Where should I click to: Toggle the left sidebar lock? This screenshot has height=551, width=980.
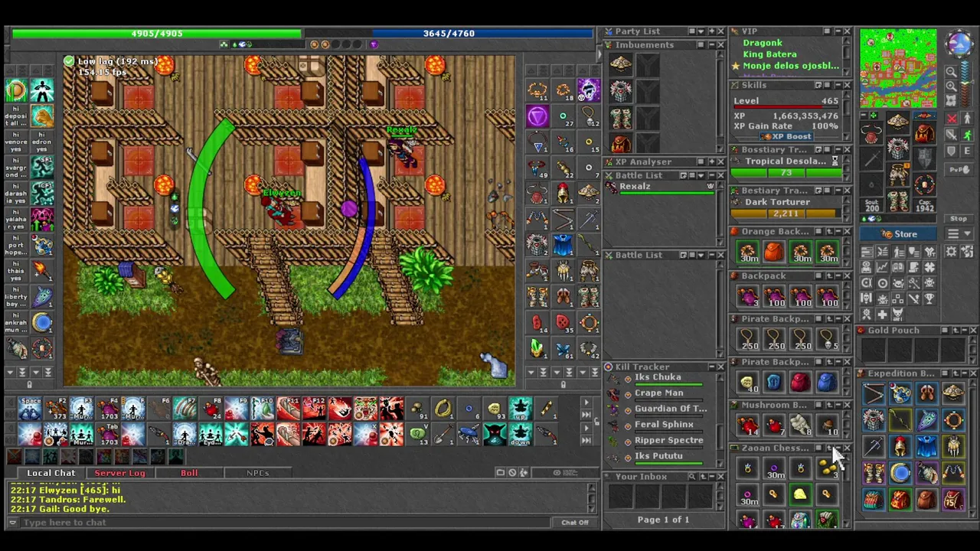pos(29,385)
